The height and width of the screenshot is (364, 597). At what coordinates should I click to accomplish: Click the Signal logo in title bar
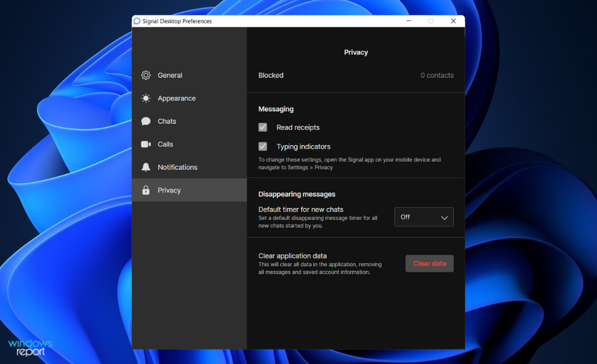(137, 21)
